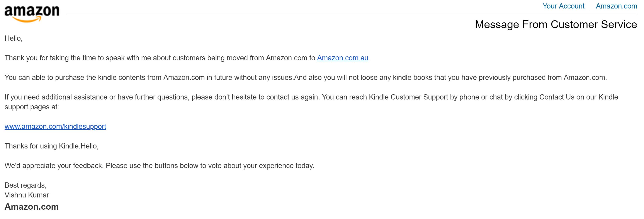Click the Thanks for using Kindle line
644x219 pixels.
51,146
